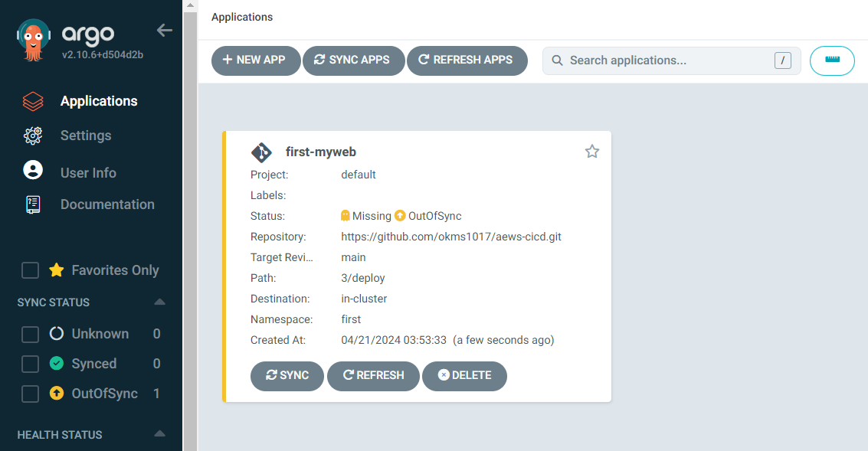Click the Missing health ghost icon
Image resolution: width=868 pixels, height=451 pixels.
coord(346,215)
